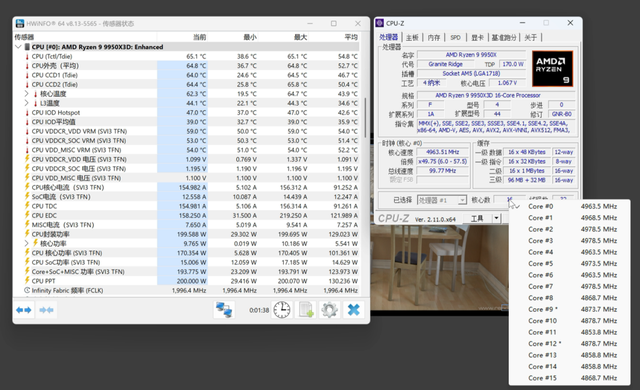Click thermometer icon of CPU (Tctl/Tdie) row
Viewport: 640px width, 390px height.
(27, 56)
